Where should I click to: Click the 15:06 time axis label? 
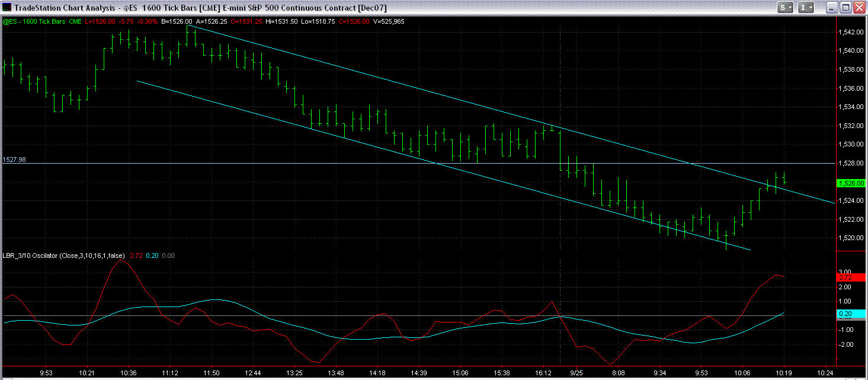coord(460,373)
